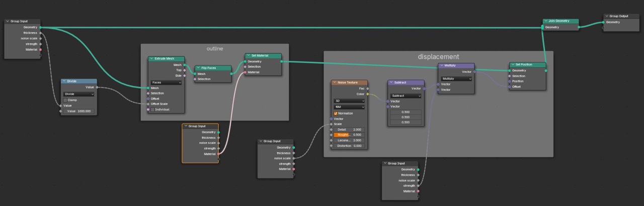Click Distortion 0.000 field
Screen dimensions: 644x206
[x=349, y=146]
